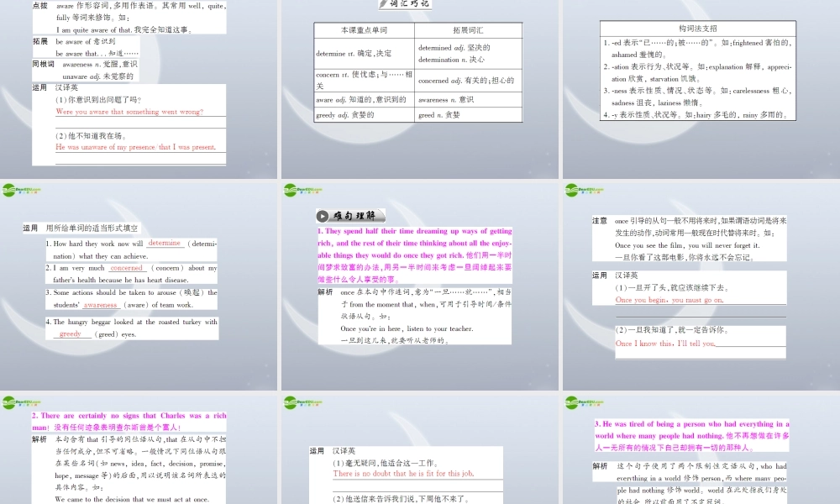Select the answer 'Were you aware that something went wrong?'
This screenshot has height=504, width=840.
click(129, 112)
